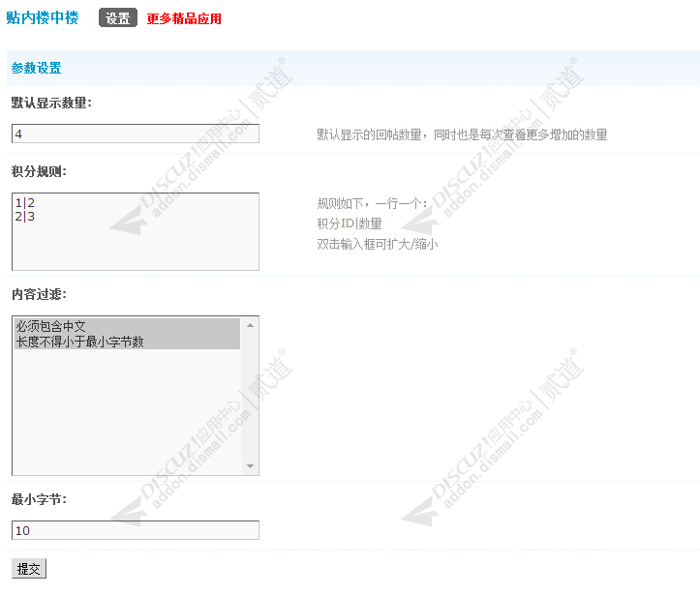The width and height of the screenshot is (700, 595).
Task: Click the 双击输入框可扩大/缩小 hint text
Action: point(378,244)
